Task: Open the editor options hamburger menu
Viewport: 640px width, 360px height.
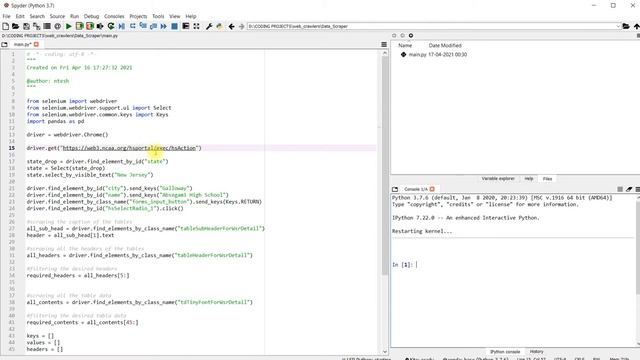Action: (384, 44)
